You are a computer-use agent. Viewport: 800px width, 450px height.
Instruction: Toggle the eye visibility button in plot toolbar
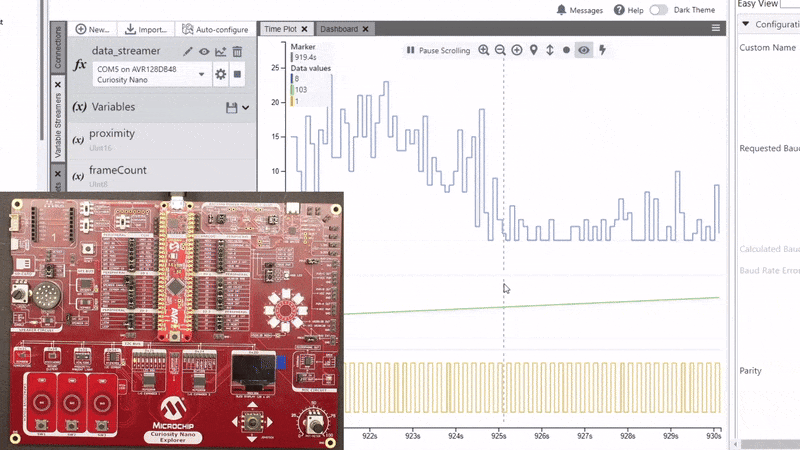(x=584, y=50)
